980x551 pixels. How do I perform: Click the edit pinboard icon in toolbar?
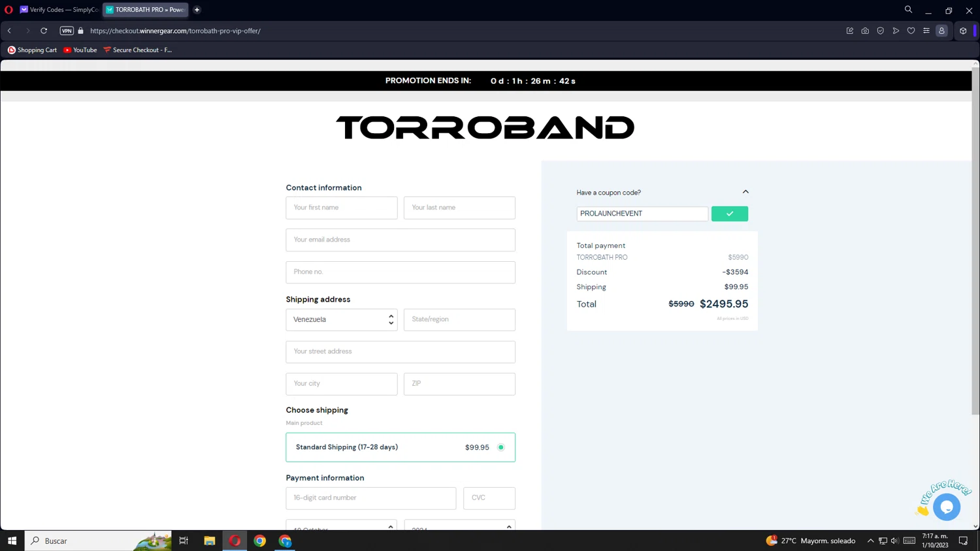click(850, 31)
